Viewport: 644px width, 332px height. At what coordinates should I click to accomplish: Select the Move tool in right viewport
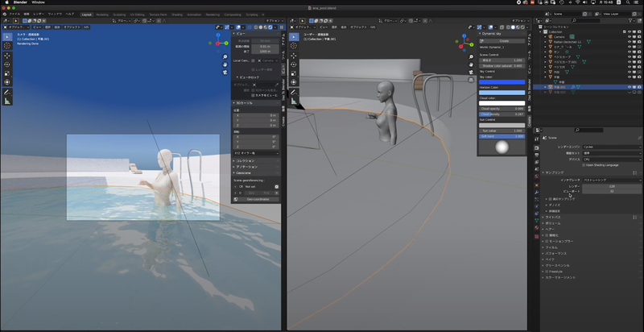[294, 56]
